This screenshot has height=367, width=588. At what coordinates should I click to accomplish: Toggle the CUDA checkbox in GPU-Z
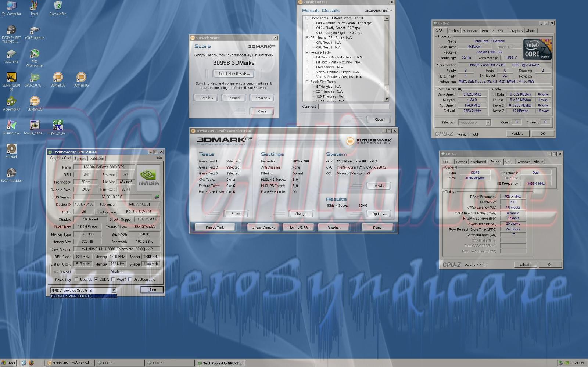coord(96,280)
